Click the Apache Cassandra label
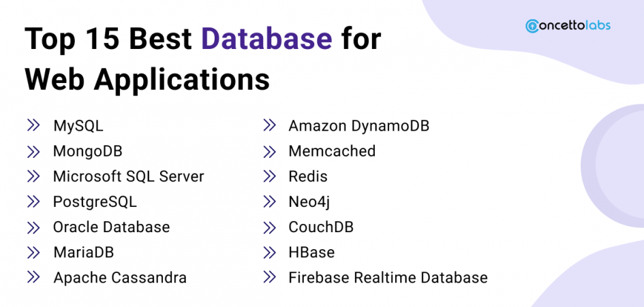This screenshot has width=644, height=307. (x=119, y=277)
